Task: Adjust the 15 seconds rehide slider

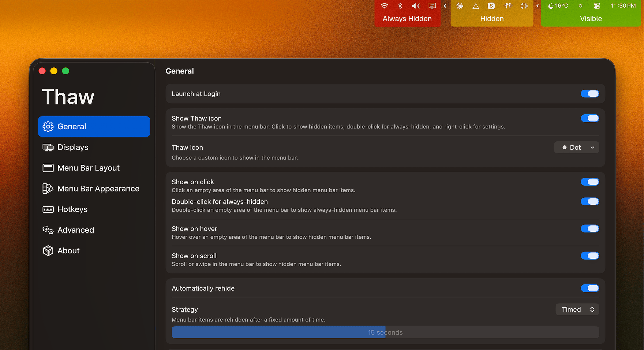Action: [x=385, y=332]
